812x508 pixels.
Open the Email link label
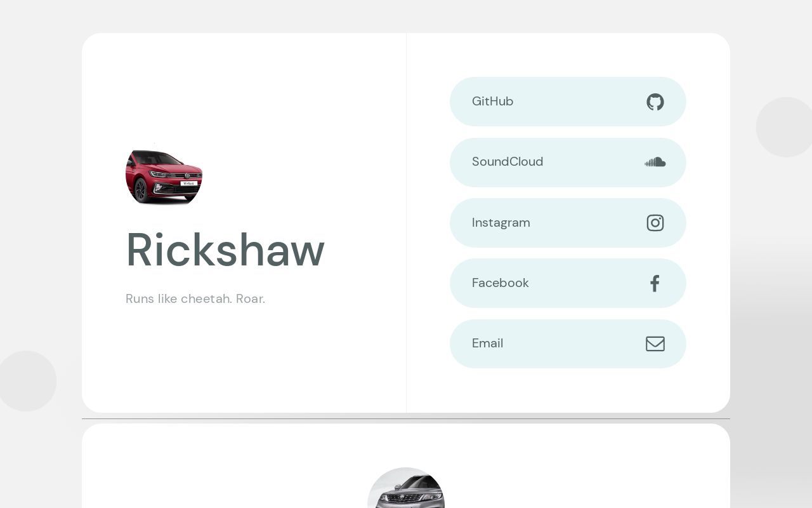[x=488, y=344]
